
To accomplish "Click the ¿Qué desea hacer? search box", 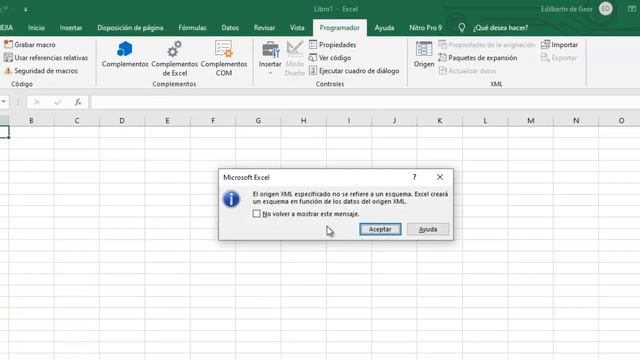I will [x=500, y=27].
